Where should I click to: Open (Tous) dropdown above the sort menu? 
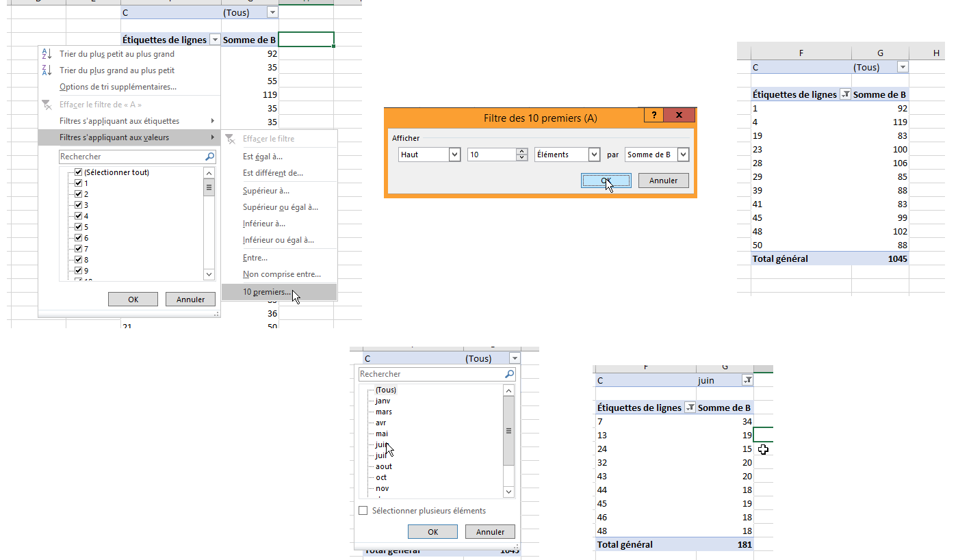tap(273, 12)
